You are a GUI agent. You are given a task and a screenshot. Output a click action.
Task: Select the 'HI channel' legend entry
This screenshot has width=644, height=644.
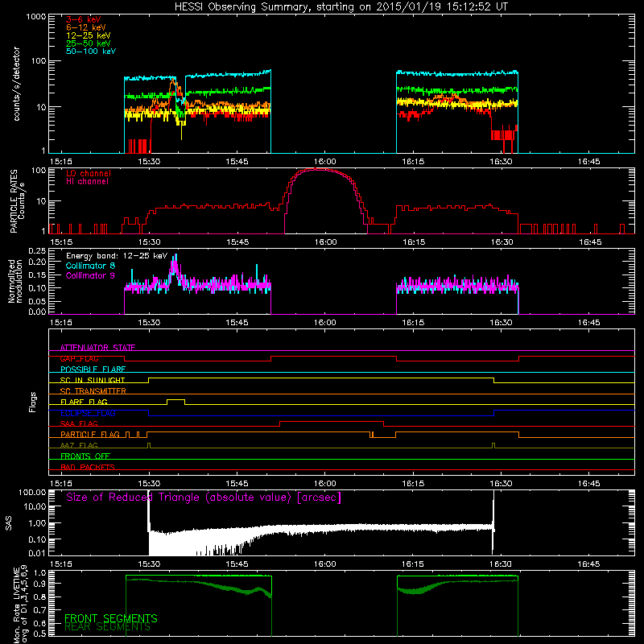click(88, 182)
